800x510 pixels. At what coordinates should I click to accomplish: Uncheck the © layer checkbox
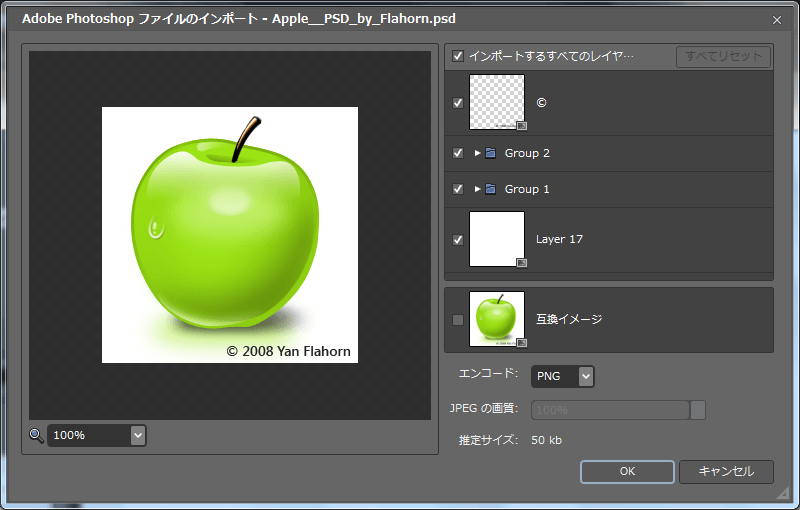pyautogui.click(x=458, y=103)
